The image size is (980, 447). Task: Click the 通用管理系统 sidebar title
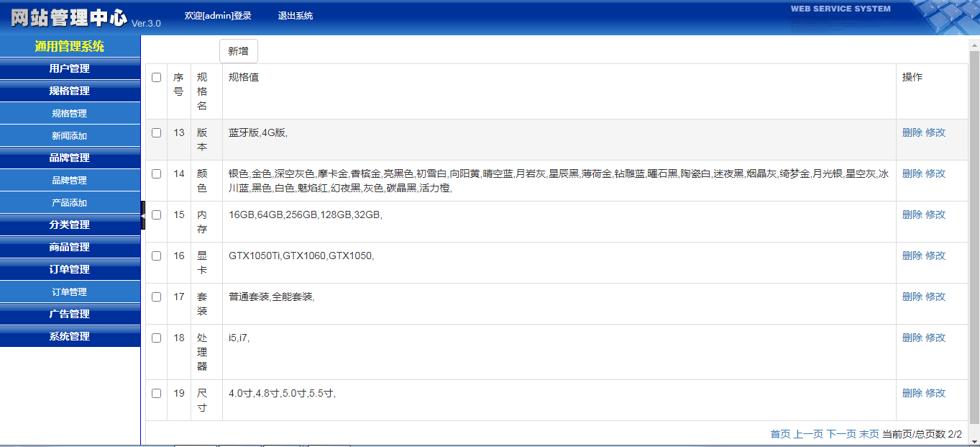click(x=70, y=46)
